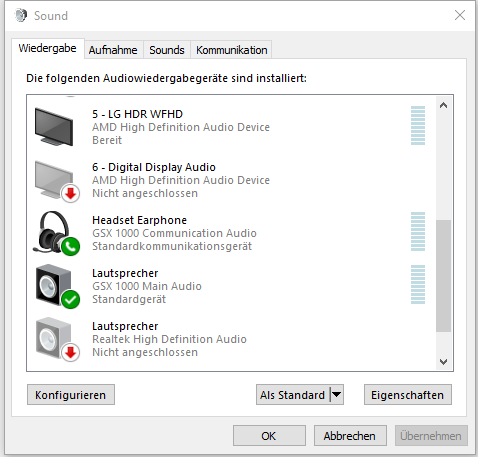Click the green checkmark badge on GSX Lautsprecher
The width and height of the screenshot is (478, 457).
[70, 299]
